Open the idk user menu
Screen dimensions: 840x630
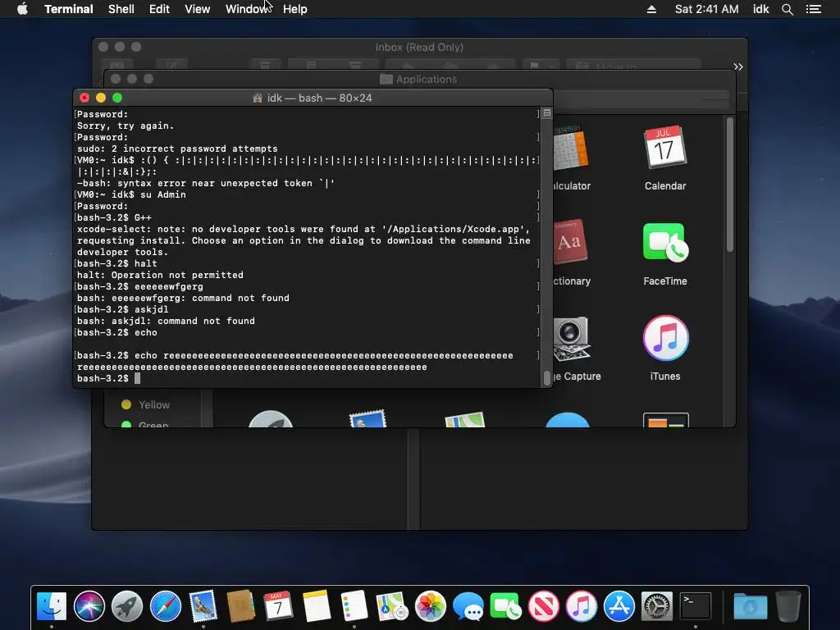[x=760, y=9]
